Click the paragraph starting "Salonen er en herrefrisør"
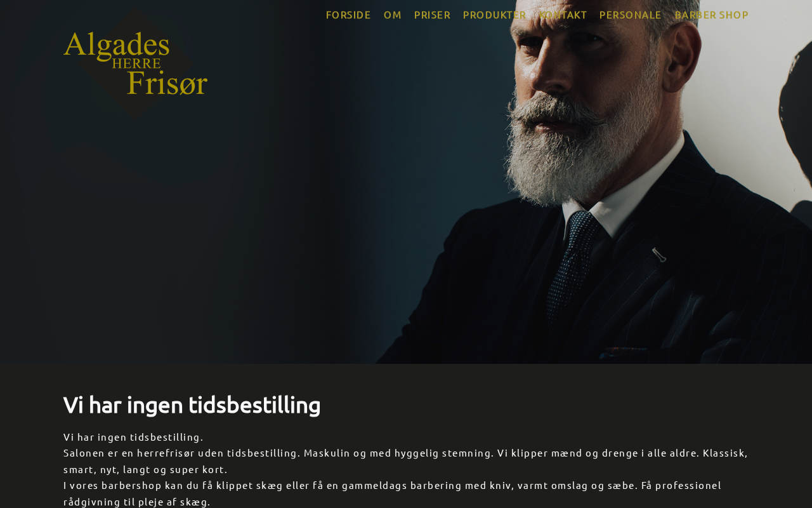 click(x=406, y=461)
